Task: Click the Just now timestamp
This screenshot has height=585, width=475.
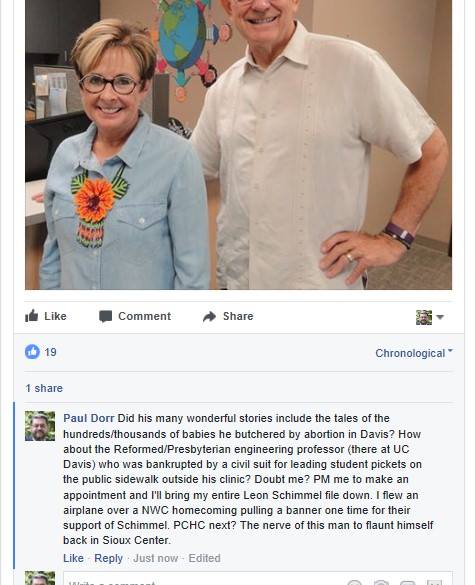Action: click(156, 558)
